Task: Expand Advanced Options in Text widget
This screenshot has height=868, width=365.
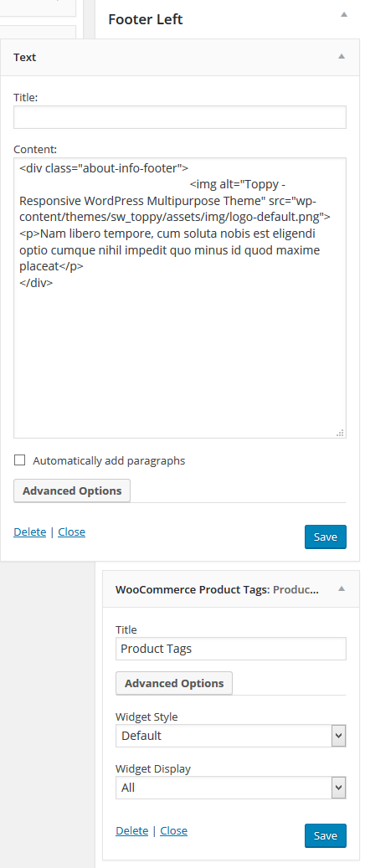Action: tap(72, 490)
